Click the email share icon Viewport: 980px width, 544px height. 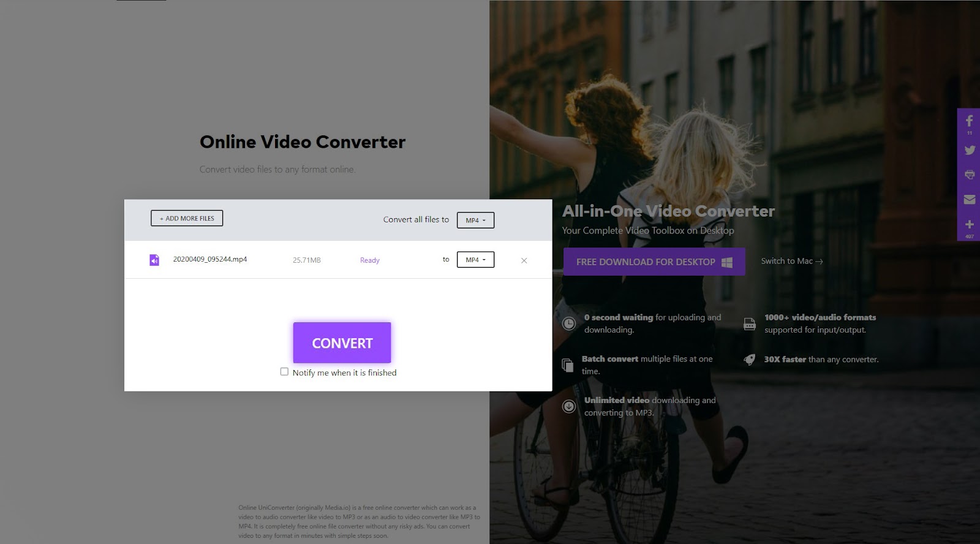pos(969,199)
